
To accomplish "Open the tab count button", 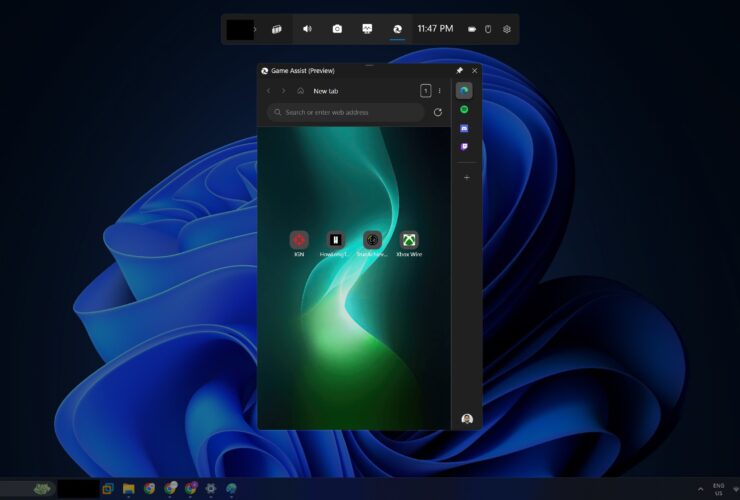I will tap(425, 91).
